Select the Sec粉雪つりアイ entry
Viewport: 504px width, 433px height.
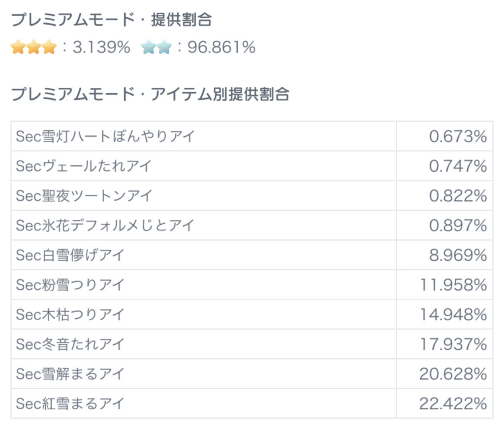click(70, 284)
